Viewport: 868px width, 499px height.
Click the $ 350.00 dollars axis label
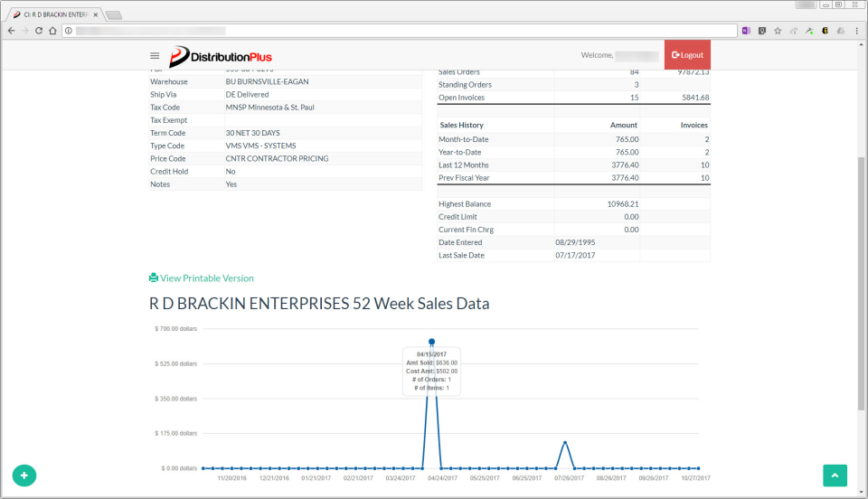coord(176,399)
